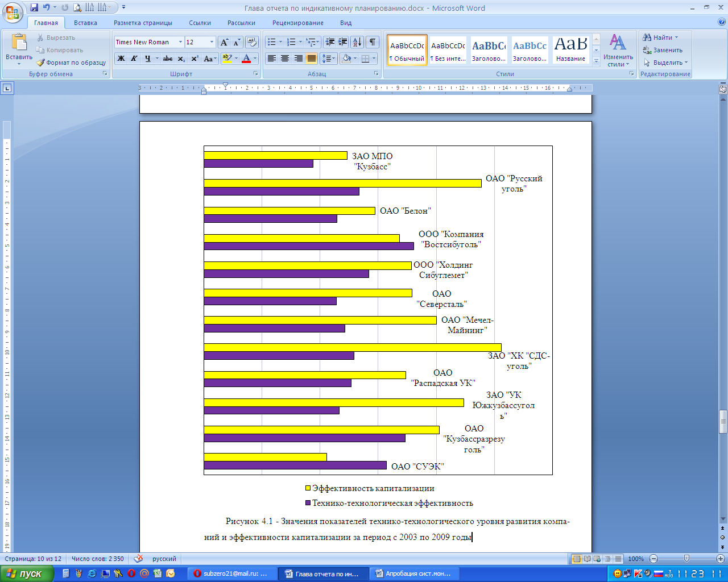Toggle italic (К) formatting
The image size is (728, 582).
tap(134, 59)
